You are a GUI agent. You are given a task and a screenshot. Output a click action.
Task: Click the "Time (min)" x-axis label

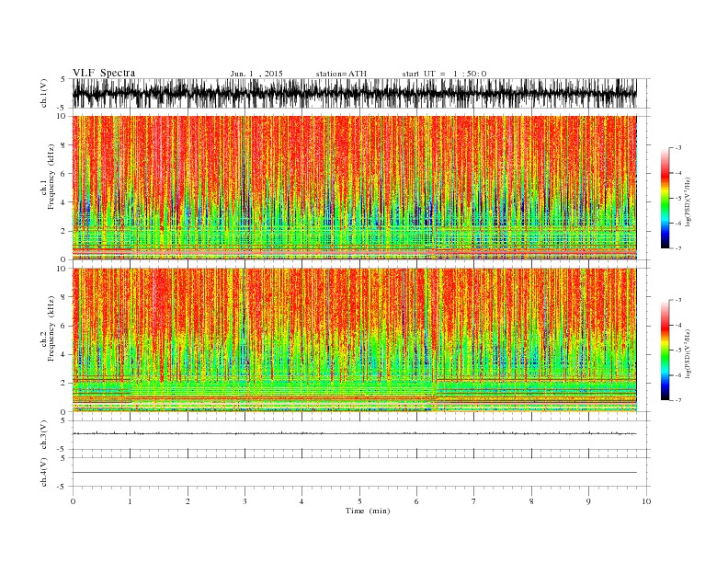point(368,511)
